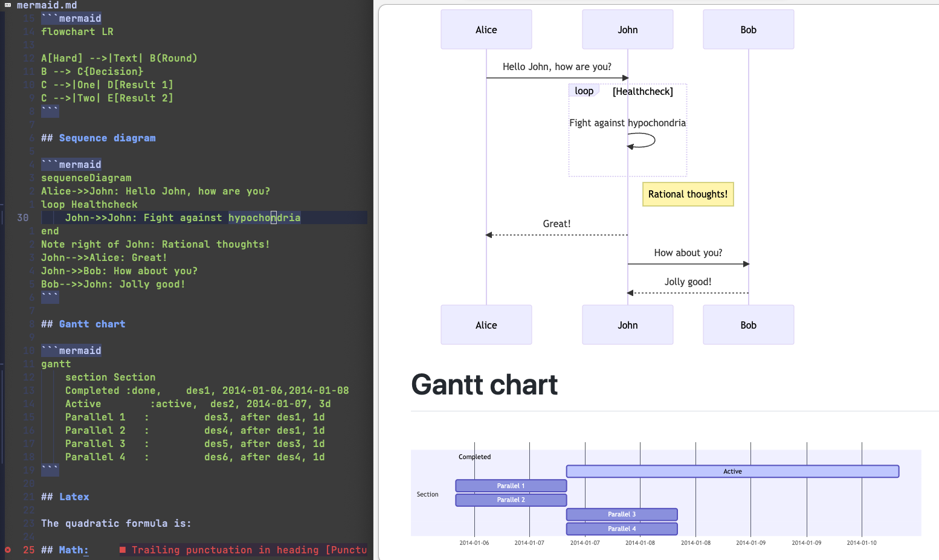The image size is (939, 560).
Task: Click the 'loop' label in the preview
Action: click(x=584, y=91)
